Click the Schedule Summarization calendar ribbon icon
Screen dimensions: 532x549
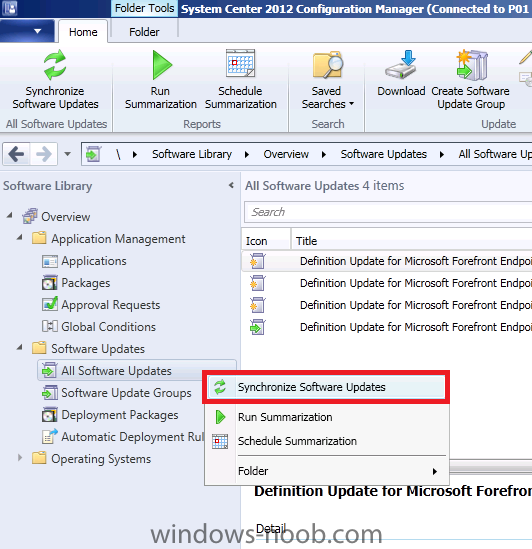click(x=240, y=63)
